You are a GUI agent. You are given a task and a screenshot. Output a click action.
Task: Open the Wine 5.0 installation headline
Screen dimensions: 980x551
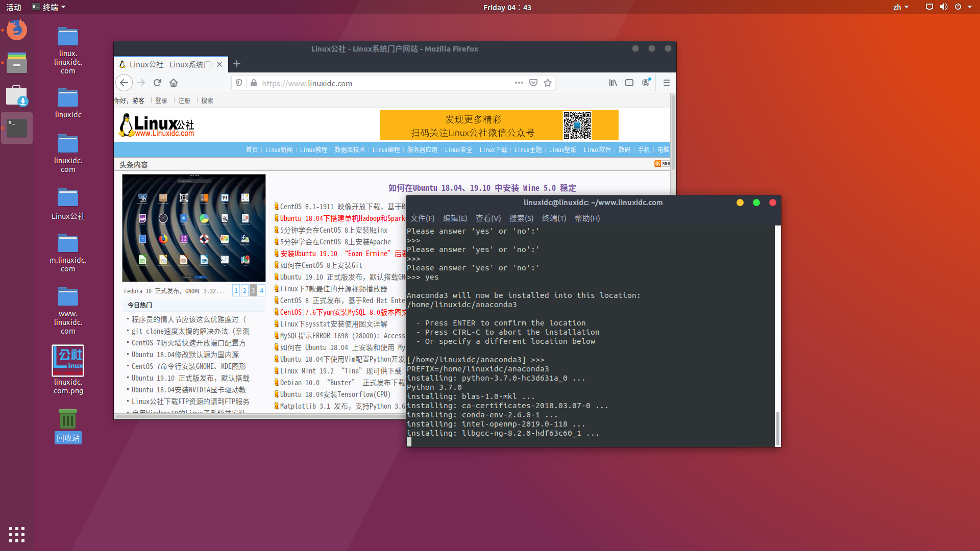(481, 188)
